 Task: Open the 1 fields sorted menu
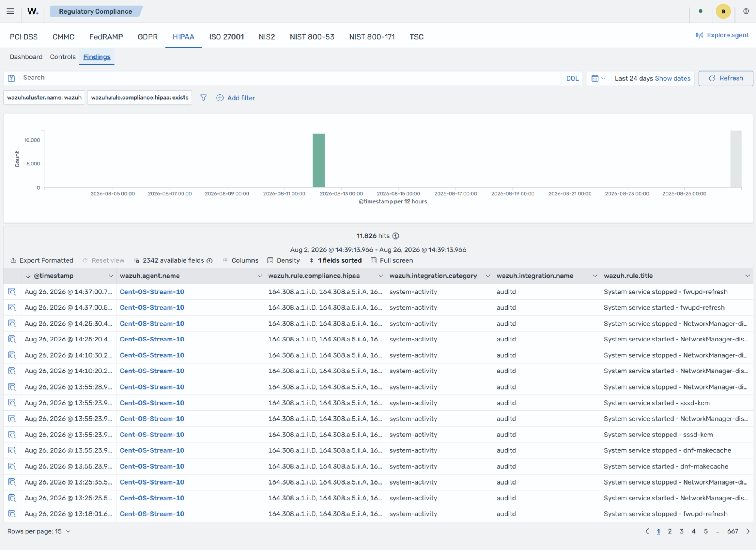point(335,260)
